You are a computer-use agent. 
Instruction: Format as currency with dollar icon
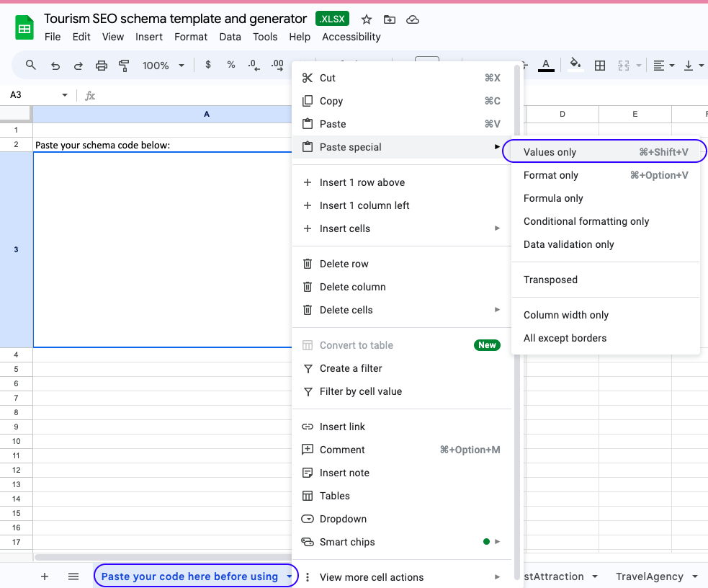pos(208,65)
